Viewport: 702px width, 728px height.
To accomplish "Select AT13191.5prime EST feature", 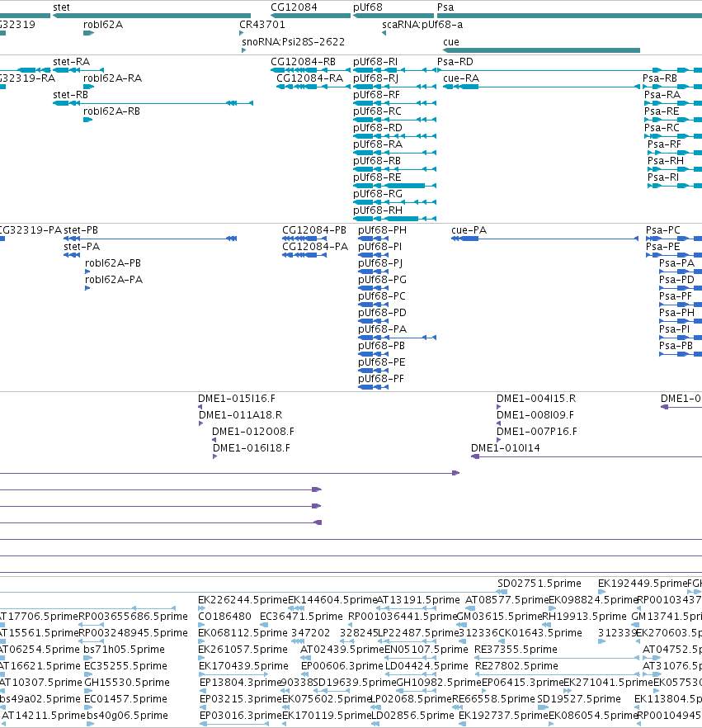I will point(407,608).
